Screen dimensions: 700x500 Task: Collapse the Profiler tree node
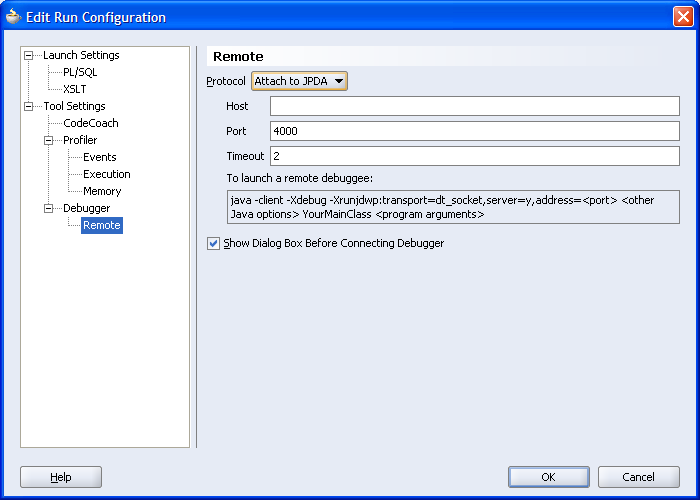[x=49, y=141]
